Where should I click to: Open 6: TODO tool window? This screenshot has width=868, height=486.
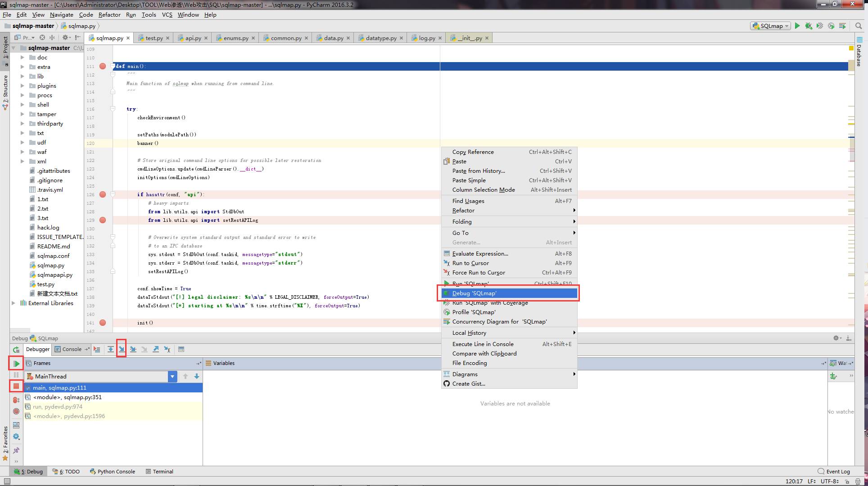[x=66, y=472]
